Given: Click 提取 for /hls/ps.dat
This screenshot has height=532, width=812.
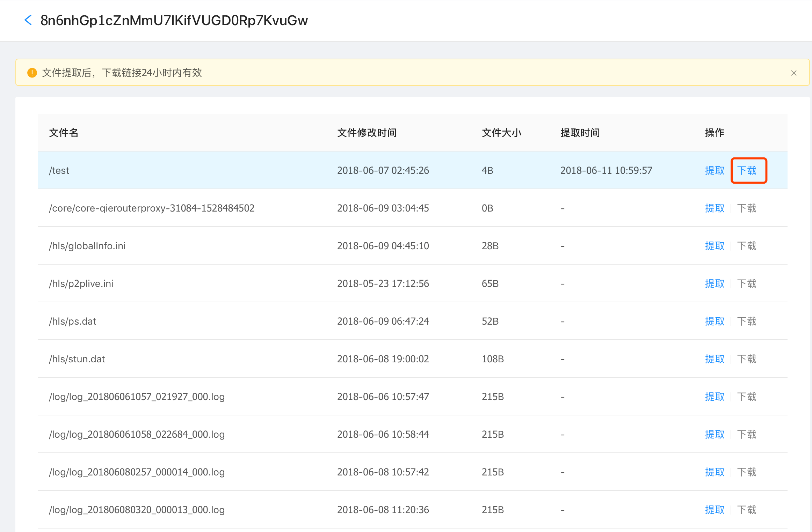Looking at the screenshot, I should coord(715,321).
